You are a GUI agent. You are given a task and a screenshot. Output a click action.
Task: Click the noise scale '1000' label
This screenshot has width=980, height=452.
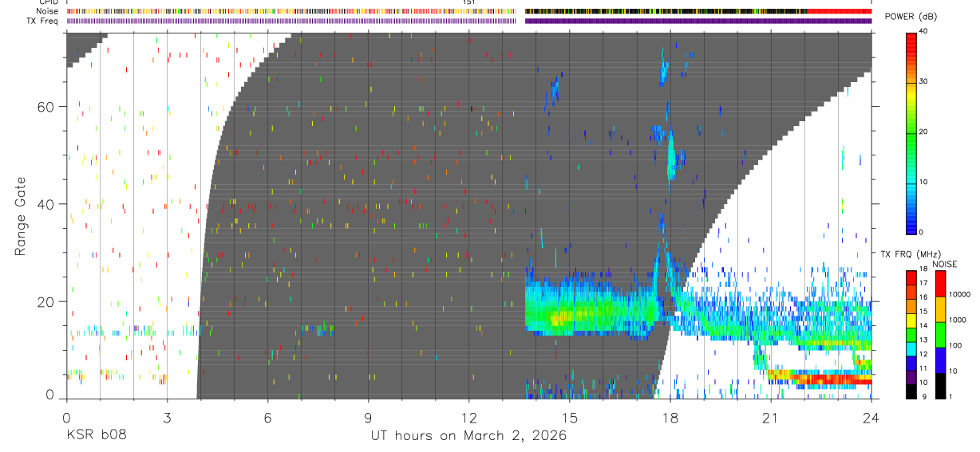pyautogui.click(x=958, y=320)
